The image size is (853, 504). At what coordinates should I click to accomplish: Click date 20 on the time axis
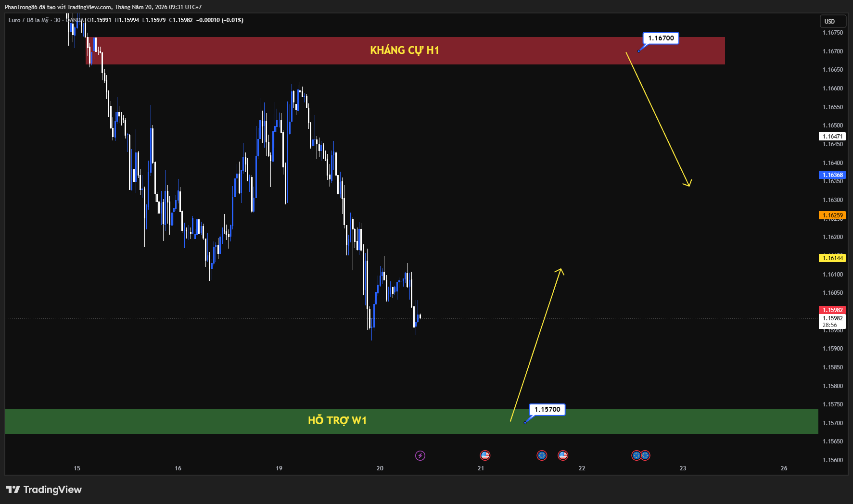pyautogui.click(x=380, y=468)
